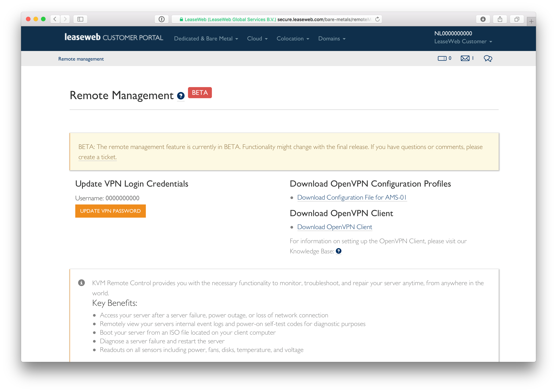This screenshot has height=392, width=557.
Task: Toggle the Safari sidebar button
Action: coord(80,19)
